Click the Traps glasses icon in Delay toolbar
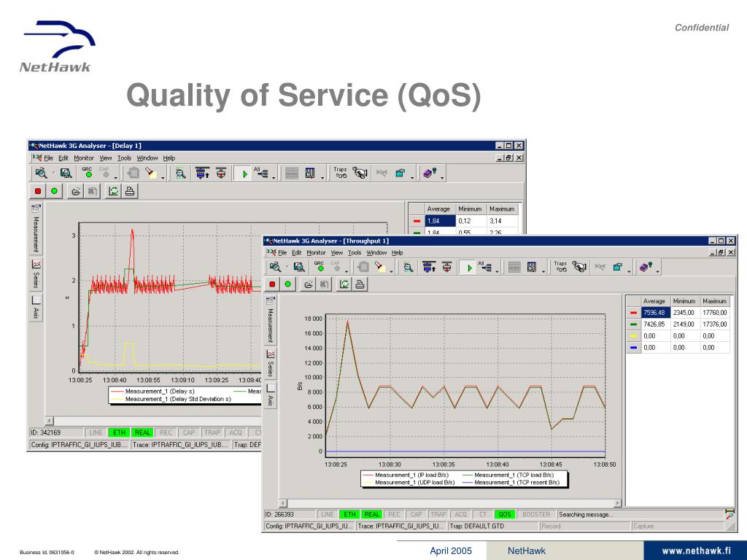Image resolution: width=747 pixels, height=560 pixels. [x=340, y=173]
